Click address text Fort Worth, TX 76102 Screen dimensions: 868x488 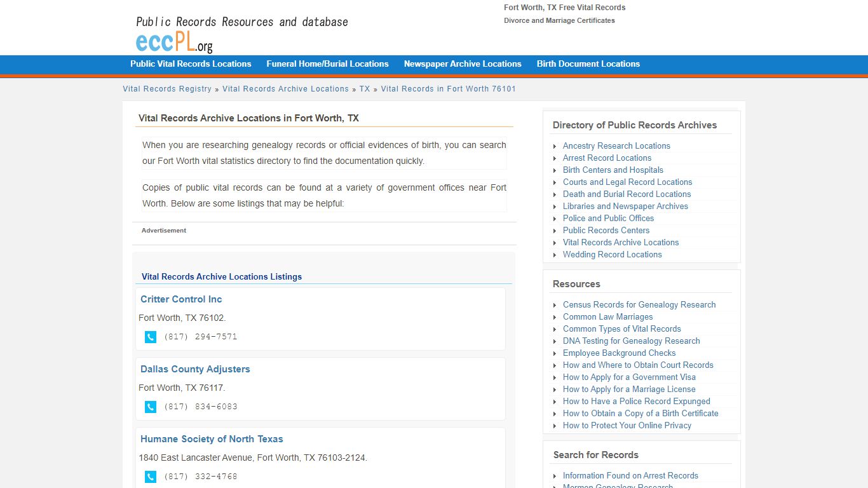point(182,318)
